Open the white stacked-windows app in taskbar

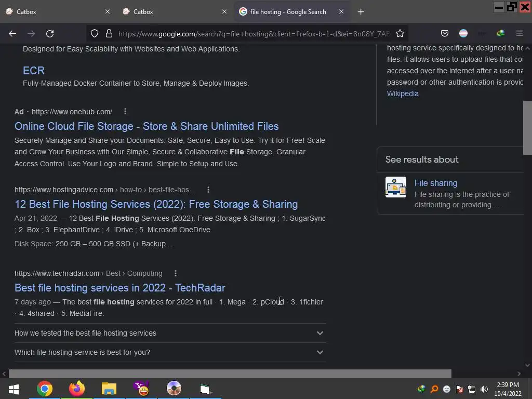click(206, 389)
